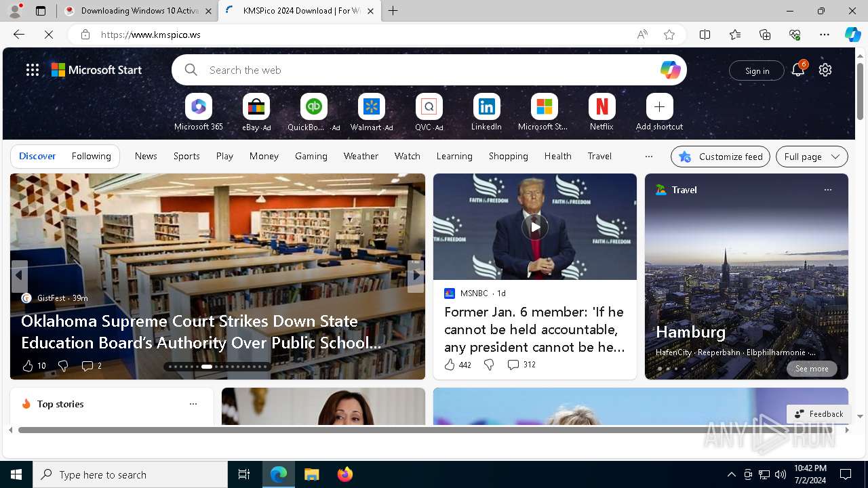Select the Weather category
Screen dimensions: 868x488
pos(361,156)
